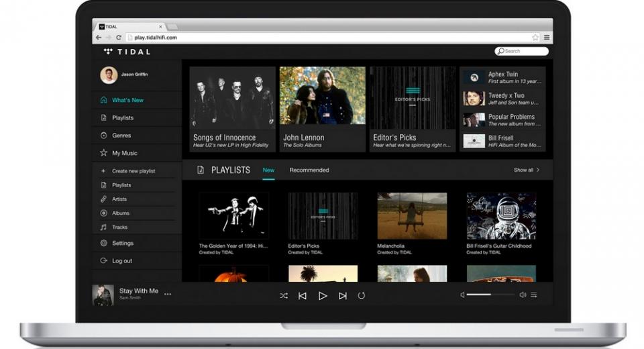This screenshot has width=644, height=349.
Task: Open the browser hamburger menu
Action: pos(547,38)
